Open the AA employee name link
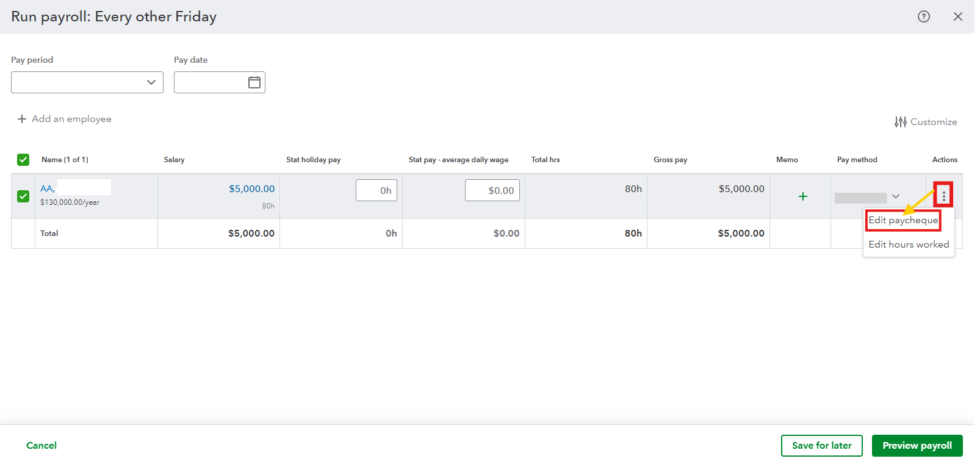This screenshot has height=464, width=980. tap(48, 189)
